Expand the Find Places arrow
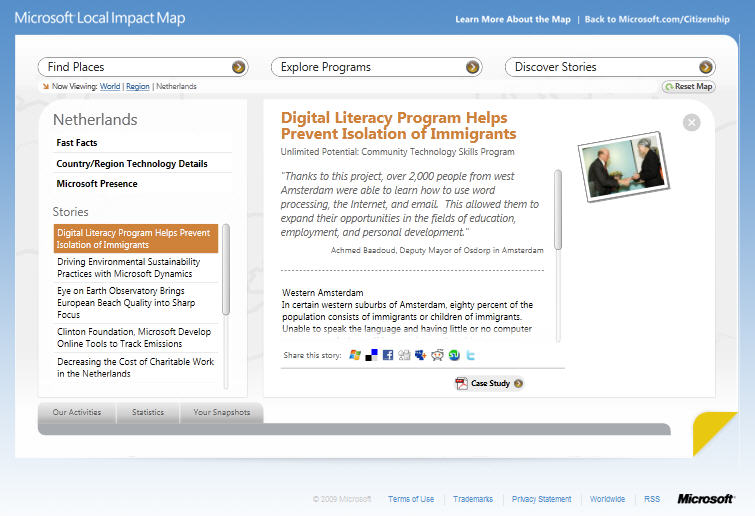The height and width of the screenshot is (516, 755). tap(238, 67)
